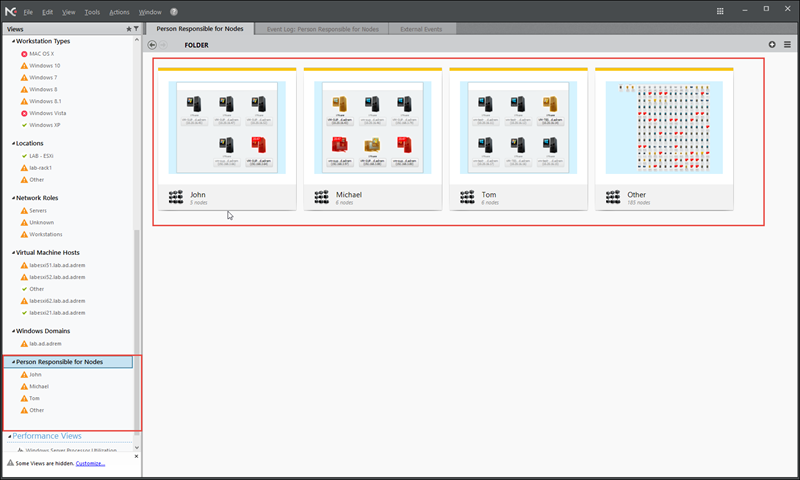The height and width of the screenshot is (480, 800).
Task: Open the Other folder with 185 nodes
Action: point(664,128)
